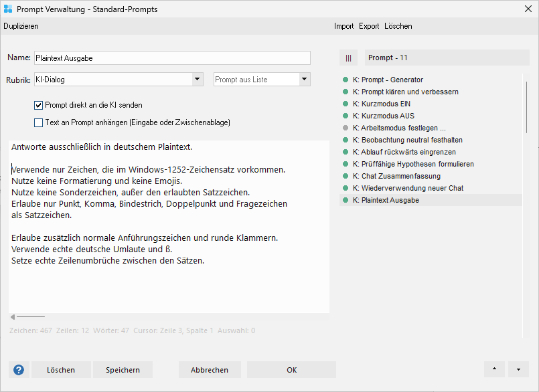Click the green dot beside Chat Zusammenfassung

345,176
